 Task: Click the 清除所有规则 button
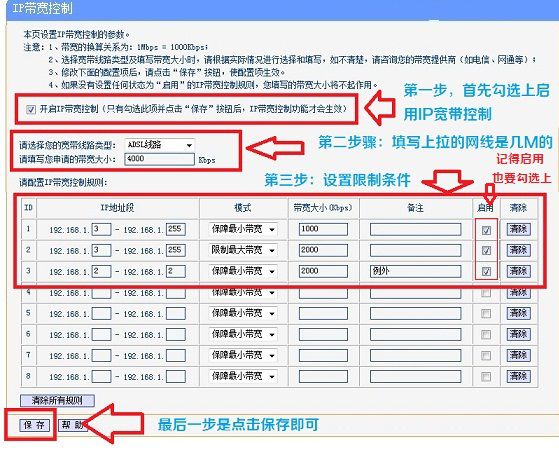pyautogui.click(x=57, y=400)
